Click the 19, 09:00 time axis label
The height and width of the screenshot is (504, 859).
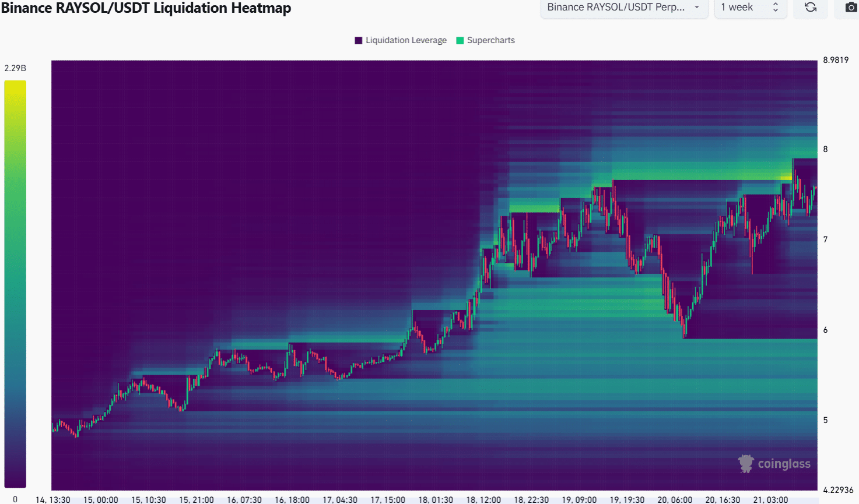(579, 500)
